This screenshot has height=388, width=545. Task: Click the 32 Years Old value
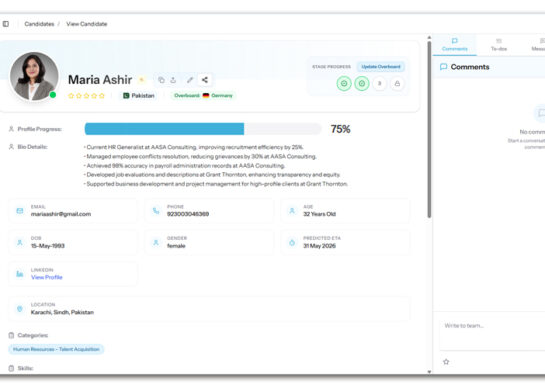coord(319,214)
